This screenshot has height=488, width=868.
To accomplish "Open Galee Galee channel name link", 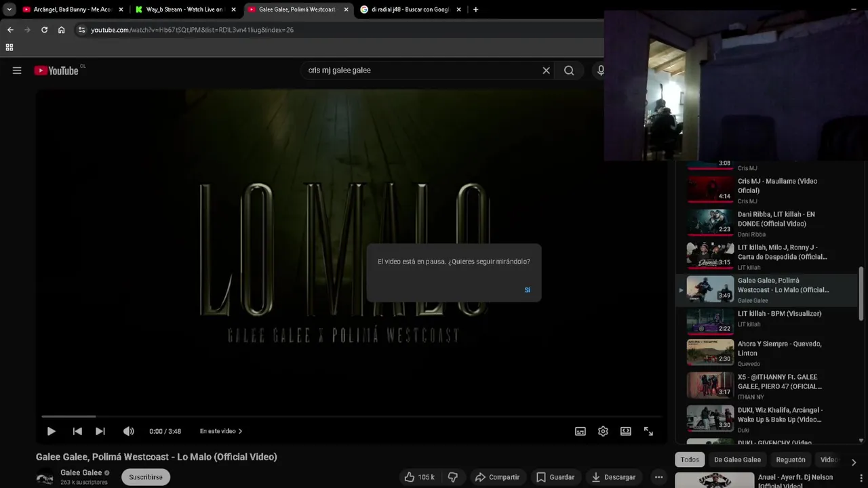I will [x=81, y=473].
